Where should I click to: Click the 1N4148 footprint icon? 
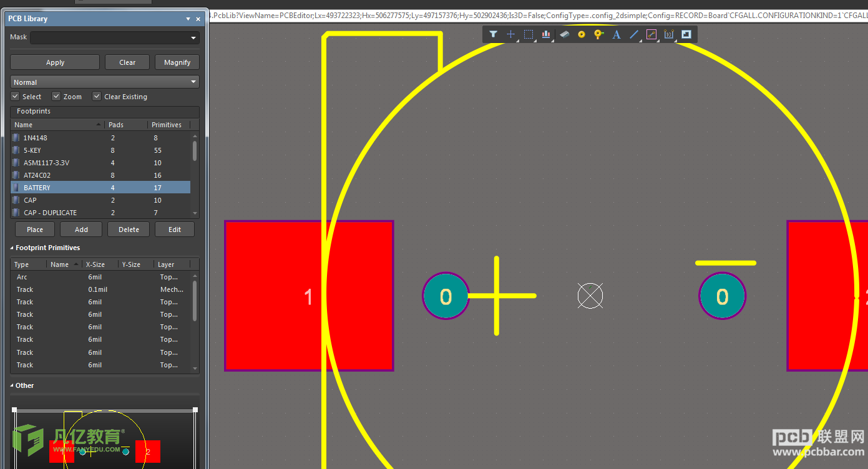pos(16,137)
